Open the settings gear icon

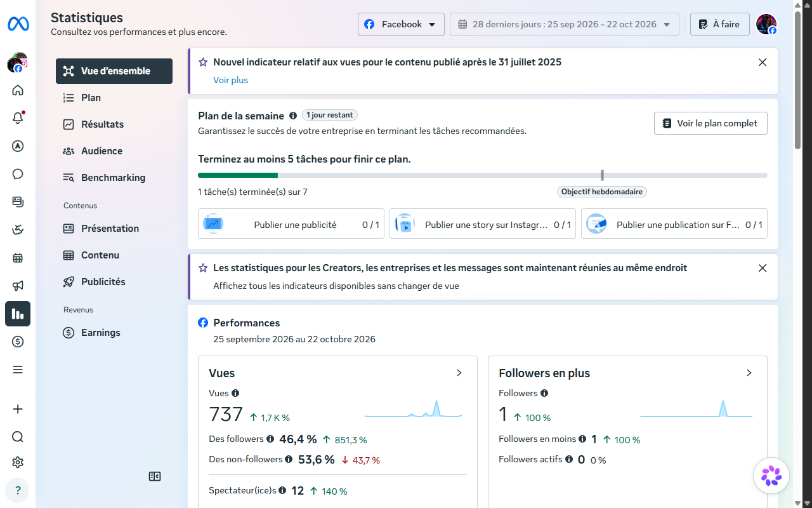point(18,462)
